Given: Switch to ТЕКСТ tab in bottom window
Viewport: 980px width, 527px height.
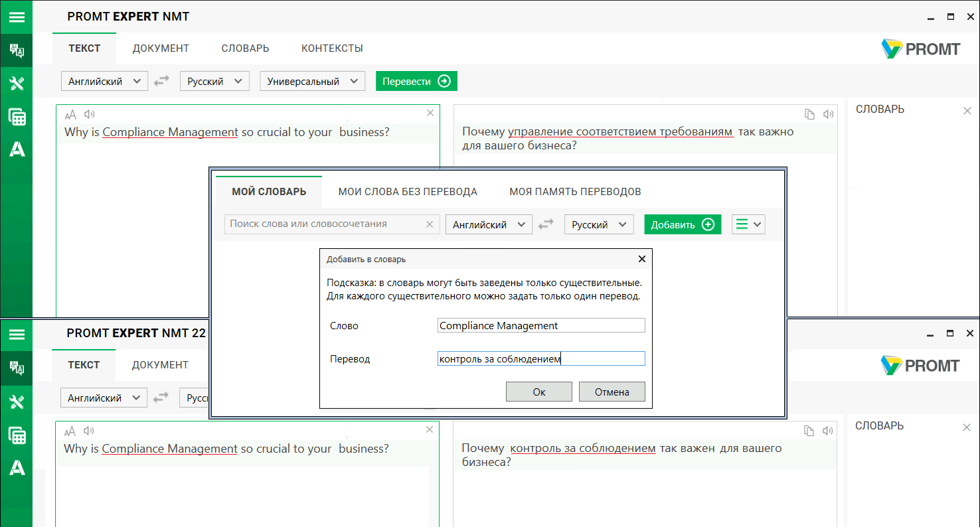Looking at the screenshot, I should [84, 365].
